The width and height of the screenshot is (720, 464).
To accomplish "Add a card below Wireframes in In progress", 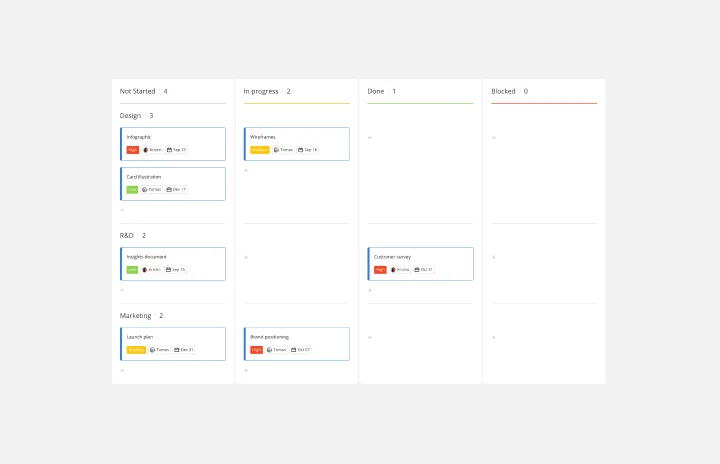I will (x=246, y=170).
